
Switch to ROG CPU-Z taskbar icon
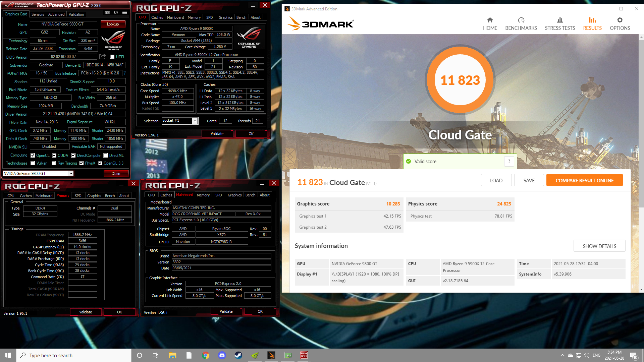pos(304,355)
